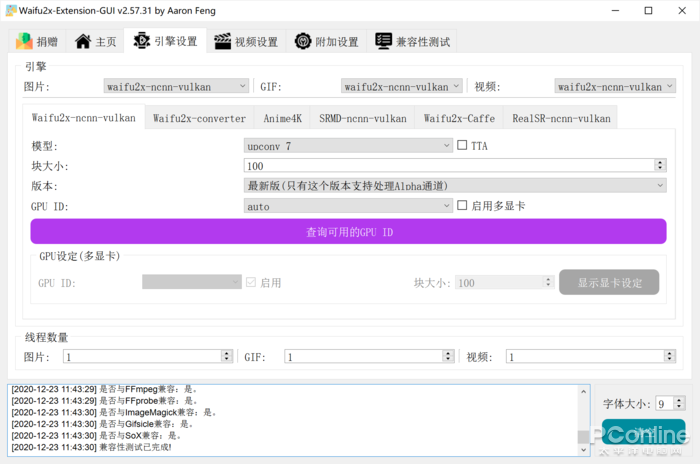Open the GPU ID auto dropdown
Screen dimensions: 700x464
pyautogui.click(x=348, y=206)
